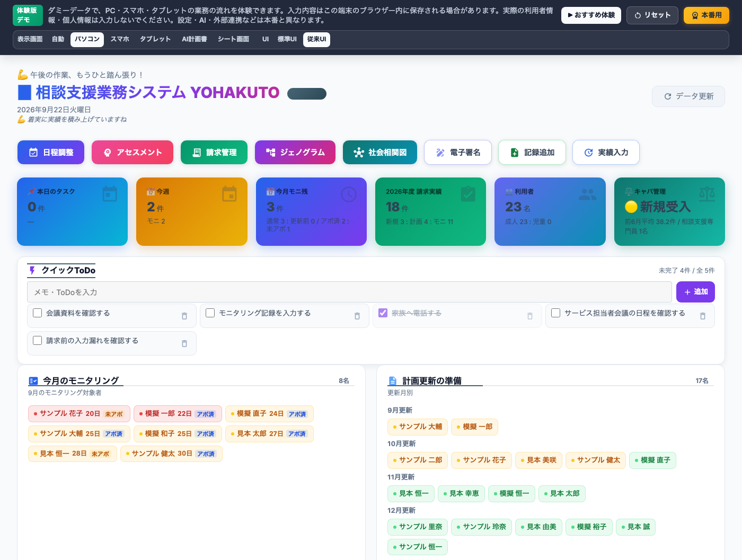Select 自動 display mode
Screen dimensions: 742x560
58,40
